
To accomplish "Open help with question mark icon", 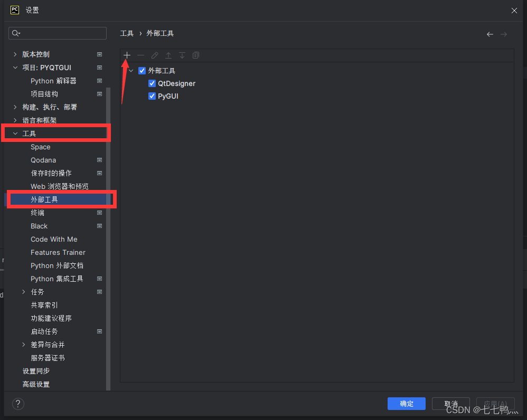I will pyautogui.click(x=18, y=404).
